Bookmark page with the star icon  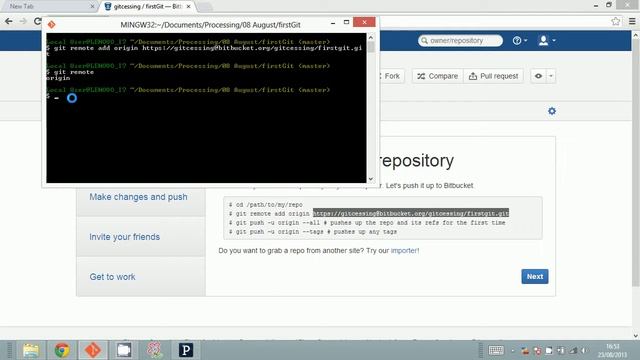[x=616, y=21]
